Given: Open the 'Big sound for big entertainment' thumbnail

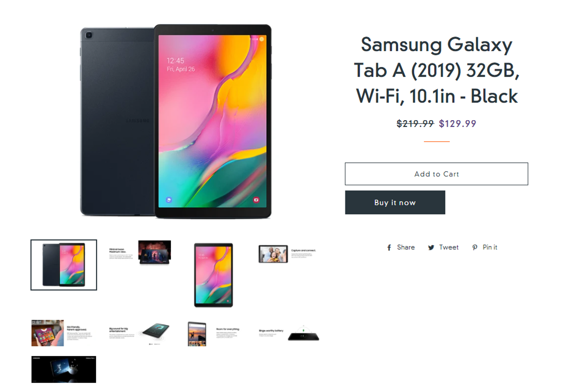Looking at the screenshot, I should tap(139, 334).
